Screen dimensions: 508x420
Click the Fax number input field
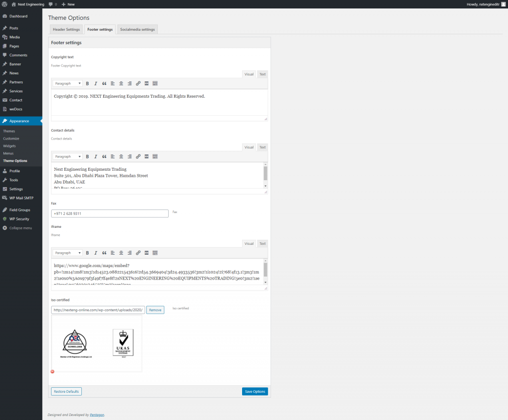110,213
